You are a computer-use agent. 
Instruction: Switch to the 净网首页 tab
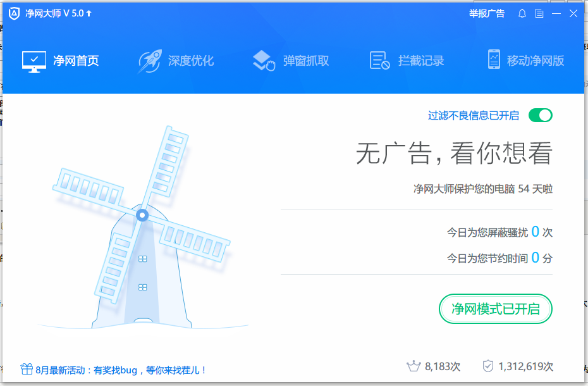(x=61, y=61)
